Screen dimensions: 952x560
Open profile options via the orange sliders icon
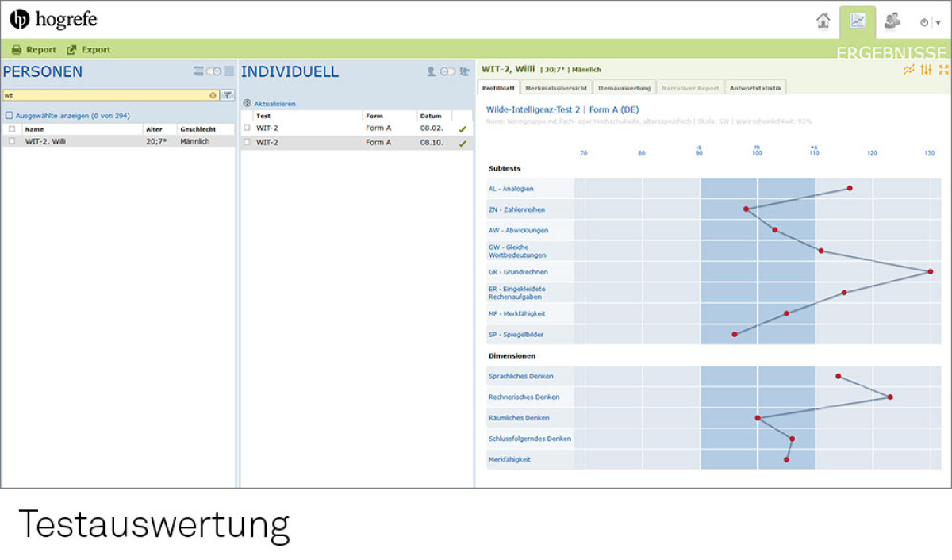925,71
